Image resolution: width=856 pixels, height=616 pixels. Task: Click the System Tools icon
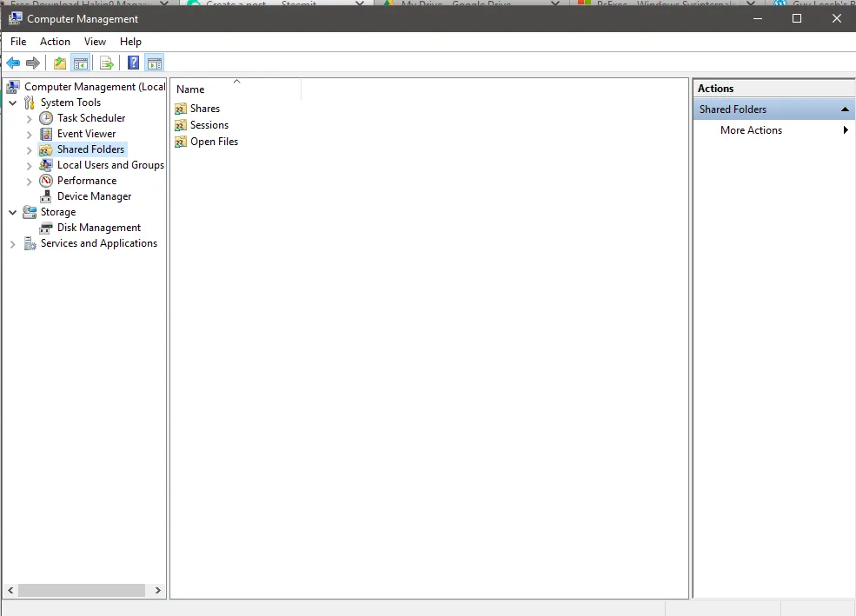click(x=30, y=103)
